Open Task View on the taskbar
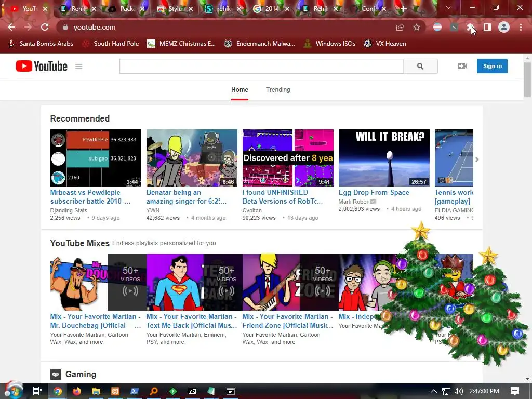 pos(37,391)
